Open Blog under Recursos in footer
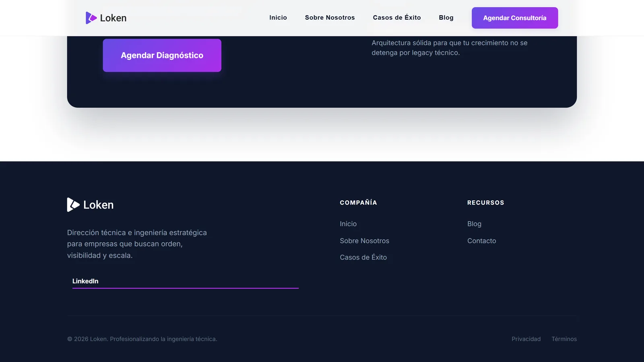The width and height of the screenshot is (644, 362). click(x=474, y=224)
